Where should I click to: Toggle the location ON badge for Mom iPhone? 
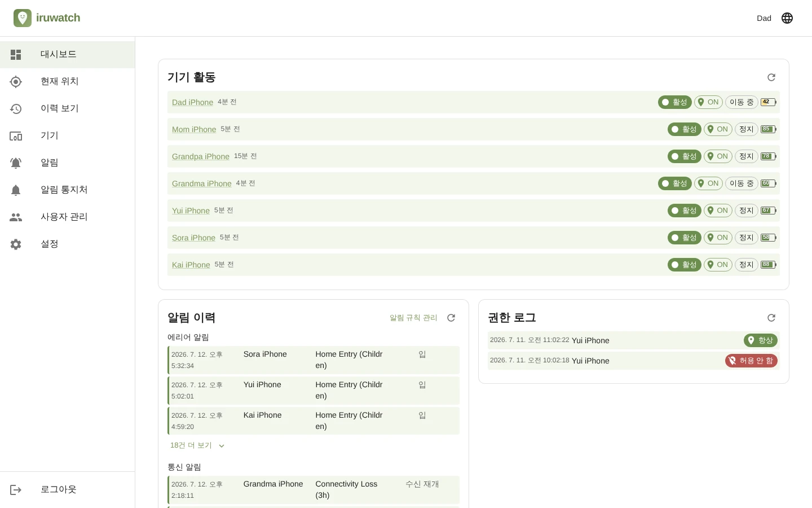click(x=718, y=129)
